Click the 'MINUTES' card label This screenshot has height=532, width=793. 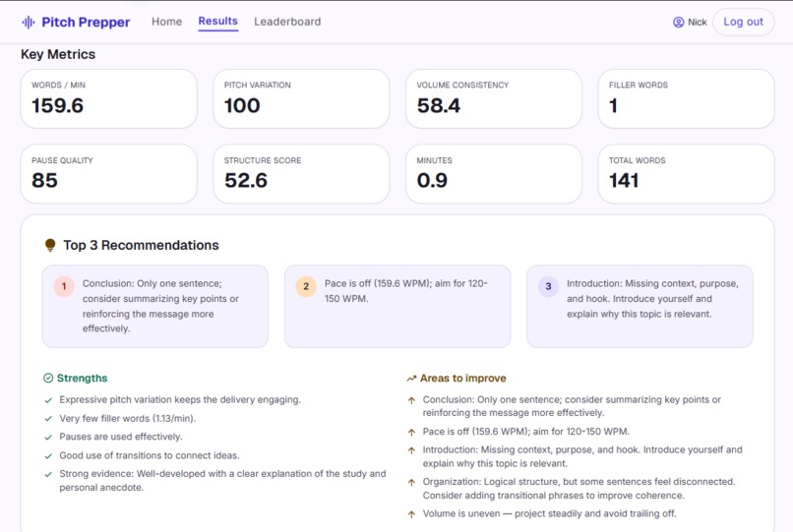click(x=435, y=160)
